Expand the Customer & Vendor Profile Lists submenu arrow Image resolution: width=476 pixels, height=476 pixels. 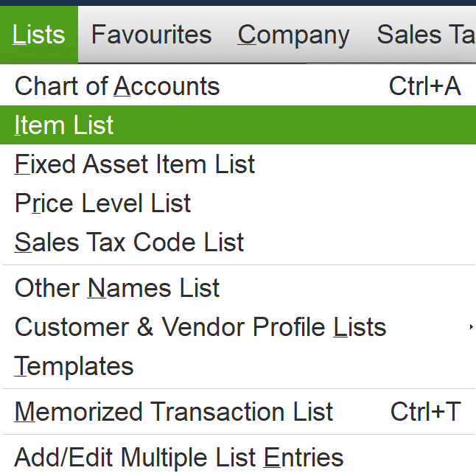[x=471, y=327]
